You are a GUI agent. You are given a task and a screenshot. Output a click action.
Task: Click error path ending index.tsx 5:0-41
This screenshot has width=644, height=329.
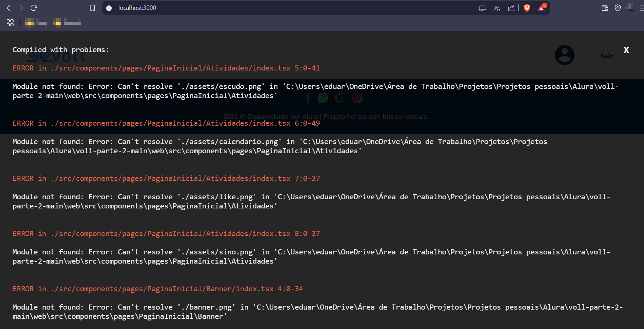tap(166, 68)
